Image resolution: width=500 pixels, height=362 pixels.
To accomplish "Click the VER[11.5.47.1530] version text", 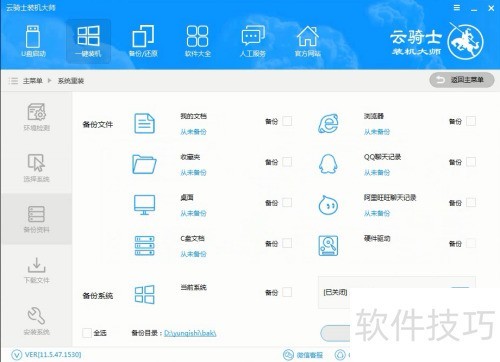I will [x=53, y=355].
